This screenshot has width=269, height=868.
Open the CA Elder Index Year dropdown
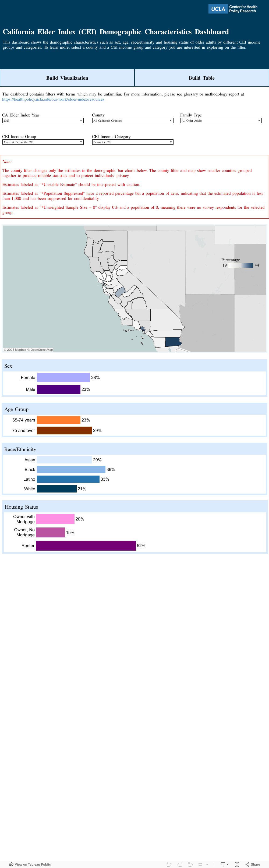pos(43,121)
